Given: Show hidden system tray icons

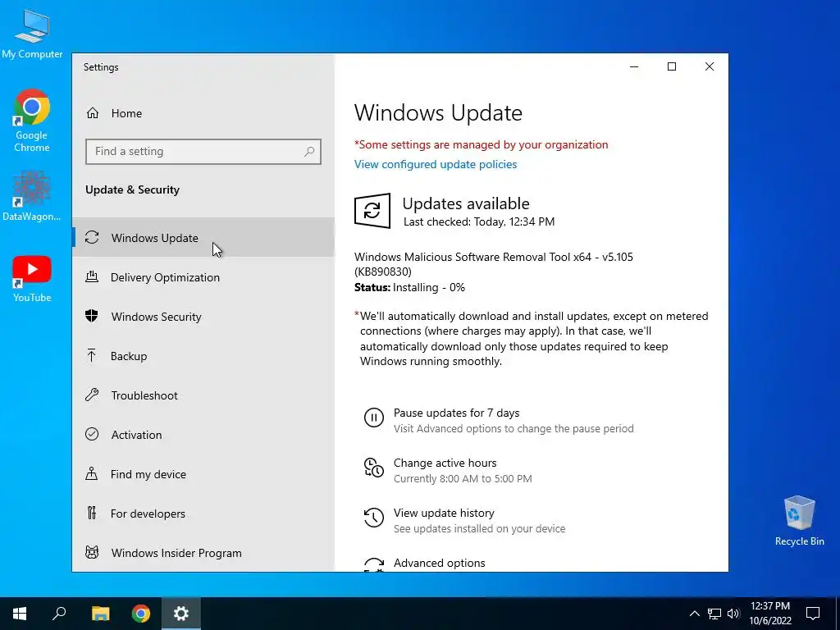Looking at the screenshot, I should (694, 614).
